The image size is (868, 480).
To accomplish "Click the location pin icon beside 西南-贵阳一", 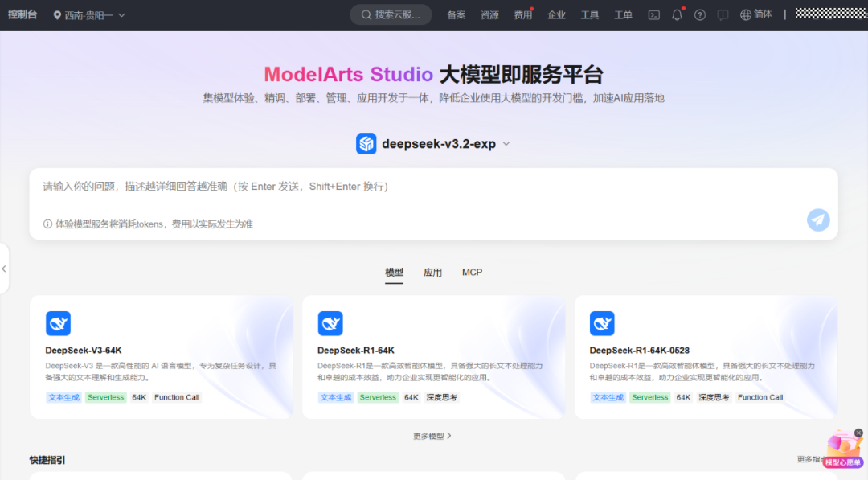I will click(57, 15).
